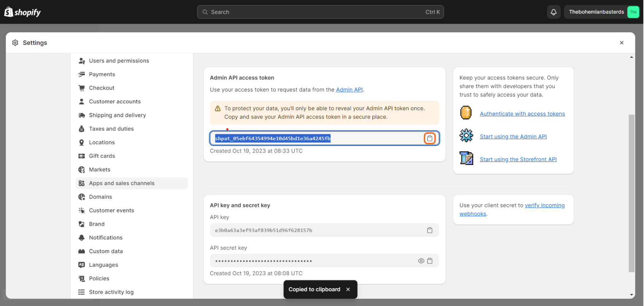Click the Custom data icon
This screenshot has width=644, height=306.
coord(81,251)
